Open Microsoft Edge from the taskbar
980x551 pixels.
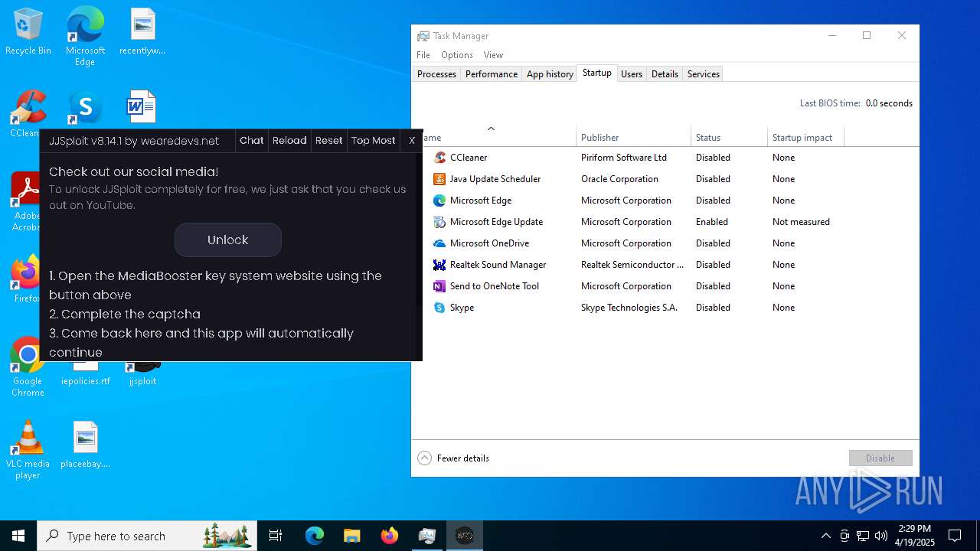tap(315, 536)
